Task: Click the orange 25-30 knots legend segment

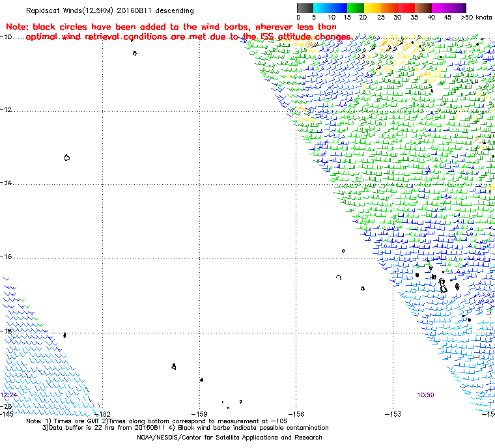Action: (x=389, y=8)
